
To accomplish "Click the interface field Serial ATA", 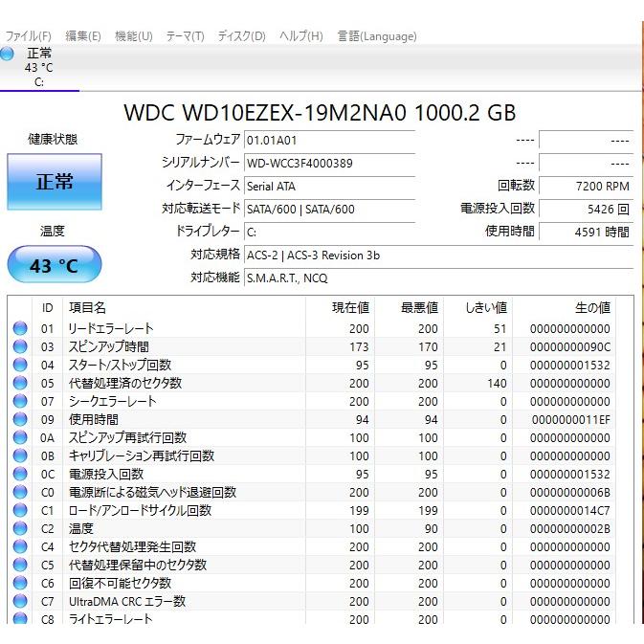I will (329, 187).
